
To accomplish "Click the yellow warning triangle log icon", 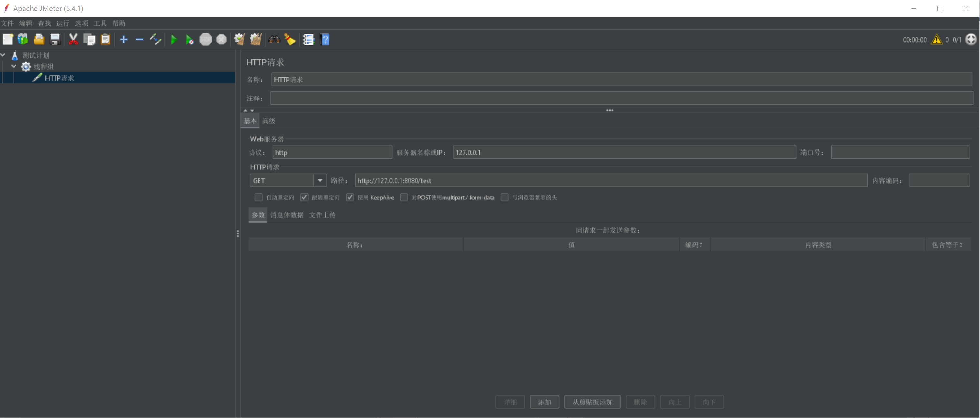I will pos(936,40).
